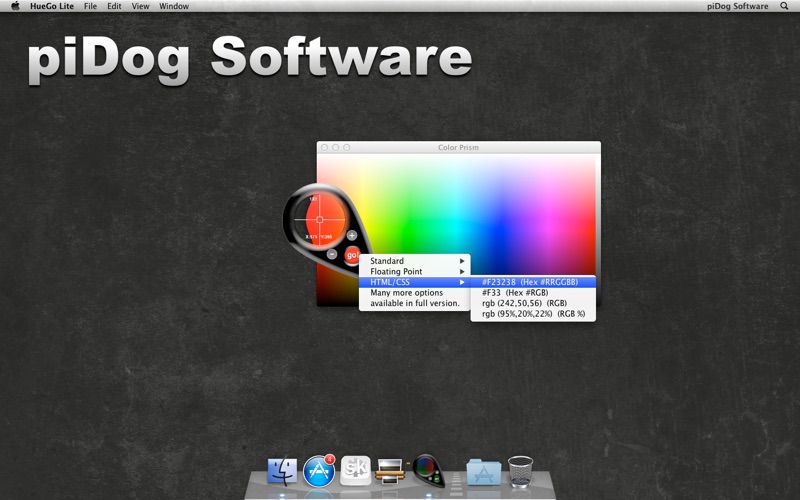Click the loupe crosshair color preview
Screen dimensions: 800x500
(319, 219)
